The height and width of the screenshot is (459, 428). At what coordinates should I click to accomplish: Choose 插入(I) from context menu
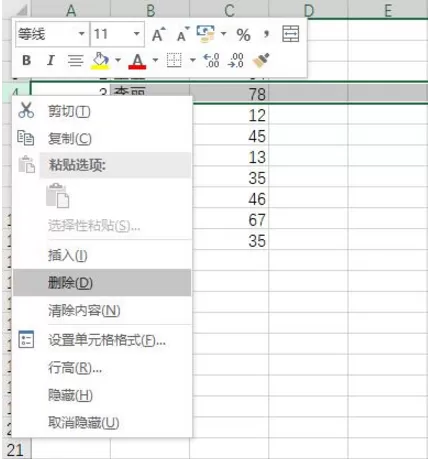[x=102, y=256]
